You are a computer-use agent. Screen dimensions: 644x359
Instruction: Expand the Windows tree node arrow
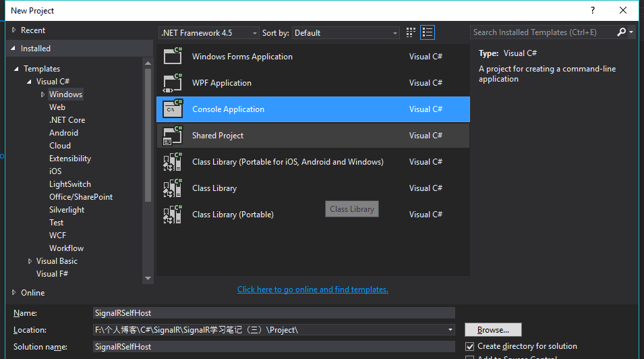[42, 94]
